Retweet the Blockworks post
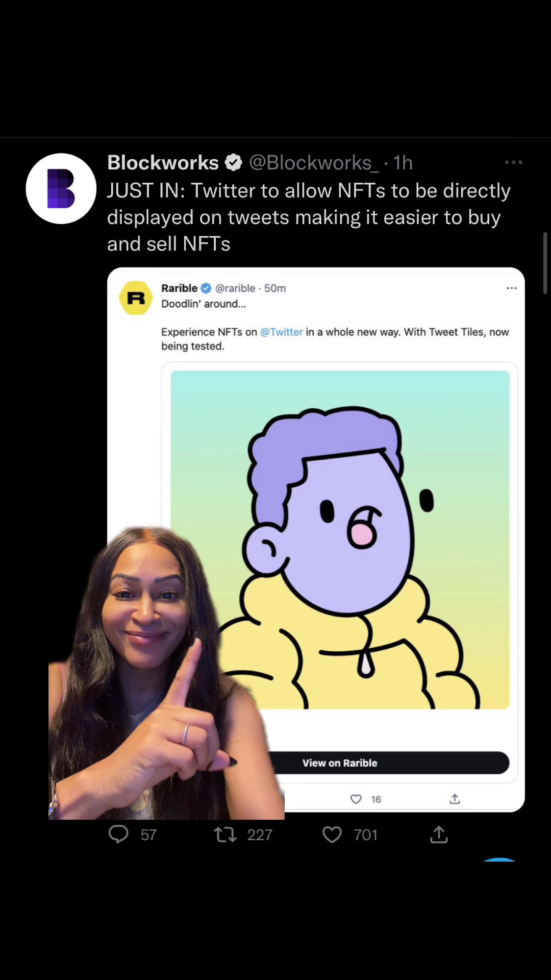The width and height of the screenshot is (551, 980). click(x=243, y=835)
